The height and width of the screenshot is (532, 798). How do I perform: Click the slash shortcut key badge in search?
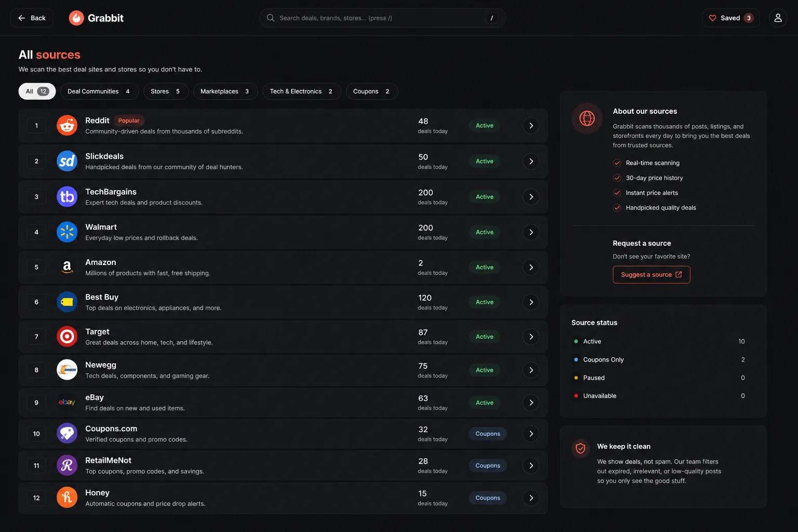(x=491, y=18)
